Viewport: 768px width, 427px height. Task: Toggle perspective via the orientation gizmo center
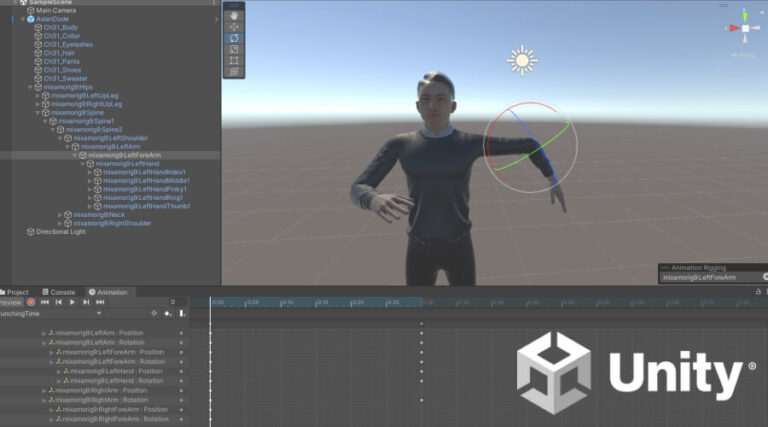point(743,28)
